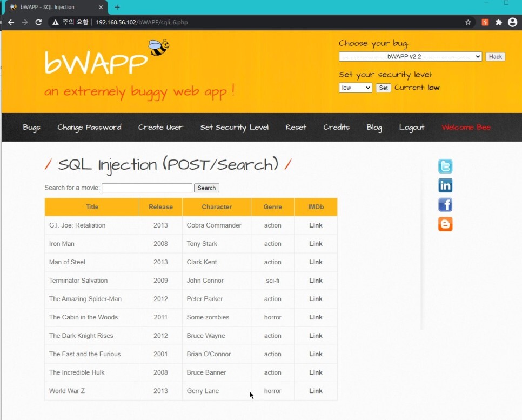Open IMDb Link for The Cabin in the Woods
The height and width of the screenshot is (420, 522).
316,317
